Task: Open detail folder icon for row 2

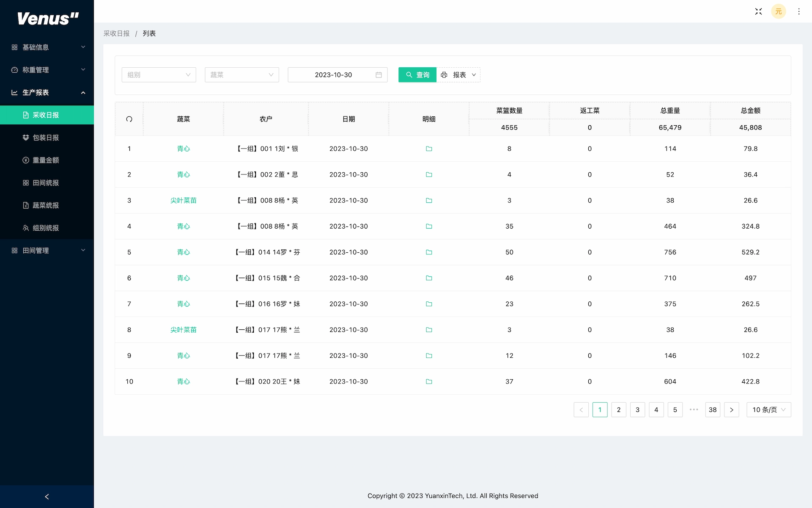Action: point(429,174)
